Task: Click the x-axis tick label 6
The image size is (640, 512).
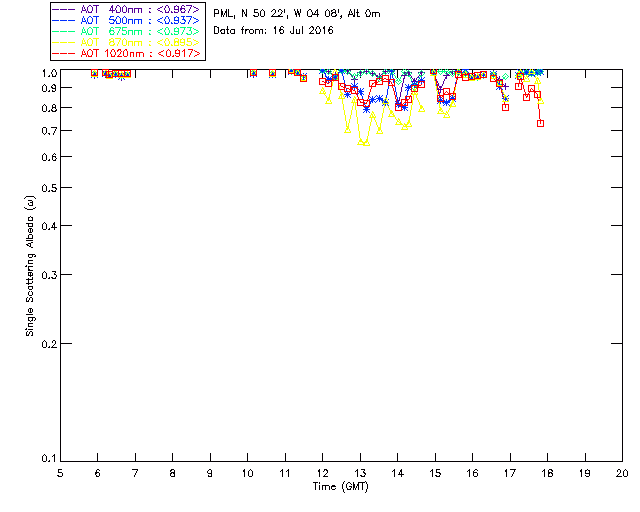Action: (x=98, y=473)
